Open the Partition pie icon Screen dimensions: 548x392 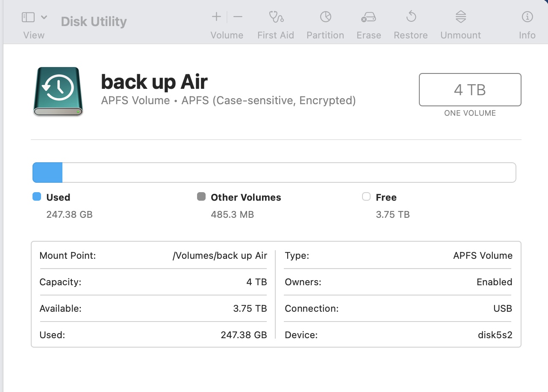click(x=325, y=17)
